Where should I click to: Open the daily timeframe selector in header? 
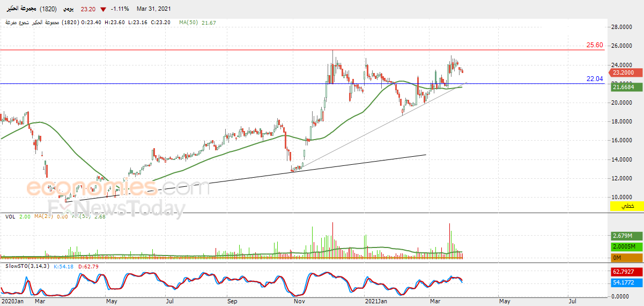click(69, 9)
